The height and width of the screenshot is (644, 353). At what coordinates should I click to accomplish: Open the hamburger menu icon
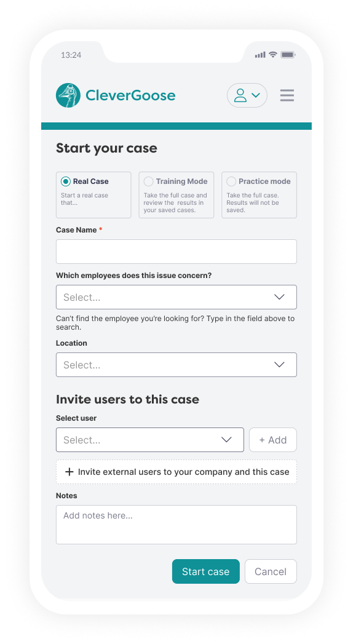(287, 95)
